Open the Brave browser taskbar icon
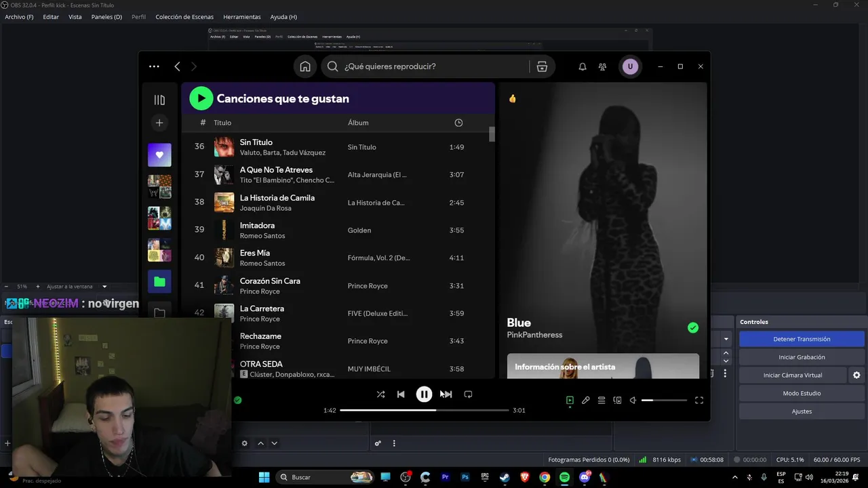 [x=525, y=477]
